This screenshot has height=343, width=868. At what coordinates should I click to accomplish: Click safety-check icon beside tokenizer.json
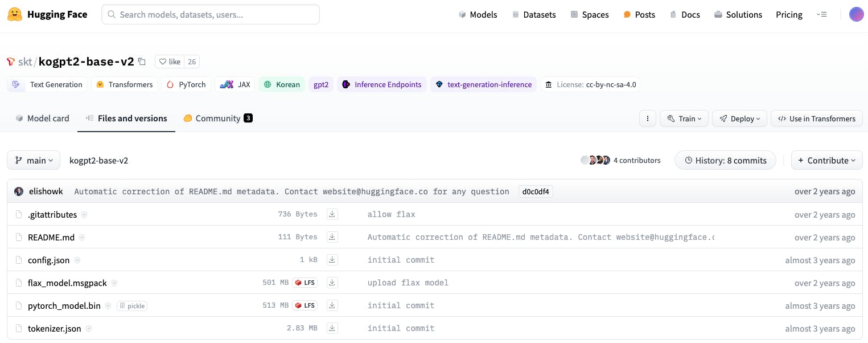pyautogui.click(x=89, y=329)
